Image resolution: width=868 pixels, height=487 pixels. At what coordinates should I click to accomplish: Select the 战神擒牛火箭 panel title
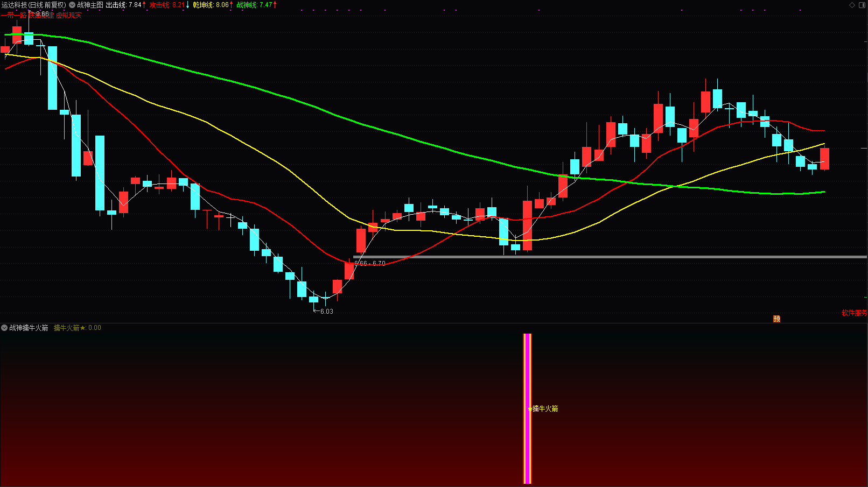coord(29,328)
